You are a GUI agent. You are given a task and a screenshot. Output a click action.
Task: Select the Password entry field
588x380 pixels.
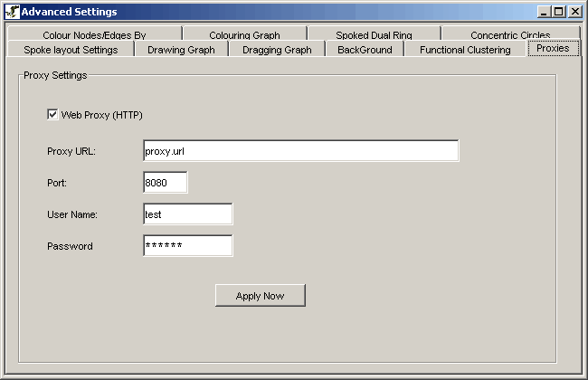tap(187, 246)
